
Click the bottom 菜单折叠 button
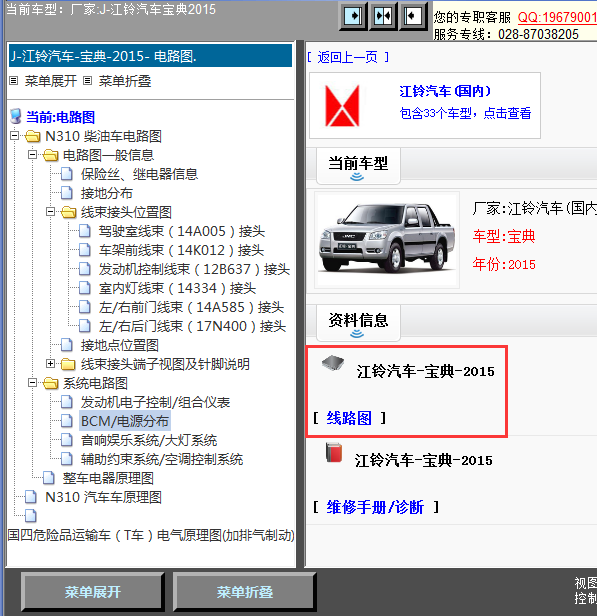pos(245,592)
